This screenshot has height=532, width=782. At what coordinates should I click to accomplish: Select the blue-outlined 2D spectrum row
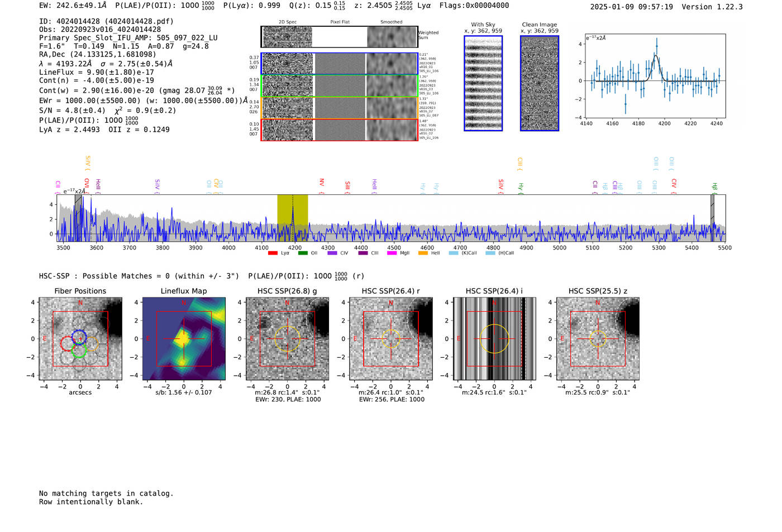pos(339,64)
